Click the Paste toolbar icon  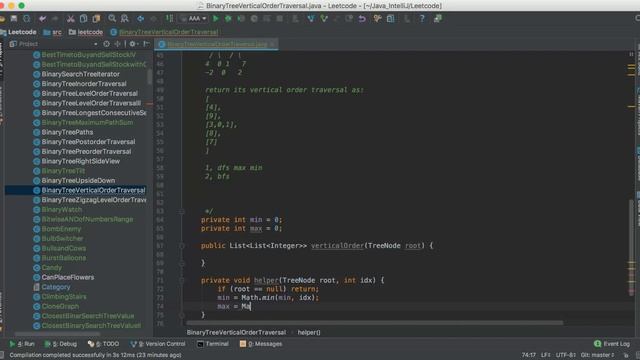(x=96, y=19)
